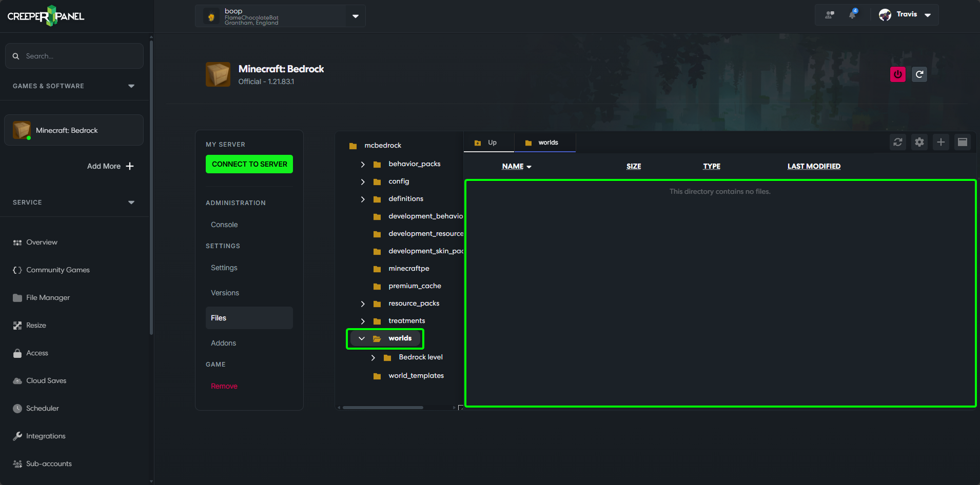The image size is (980, 485).
Task: Open the support chat icon
Action: click(x=829, y=14)
